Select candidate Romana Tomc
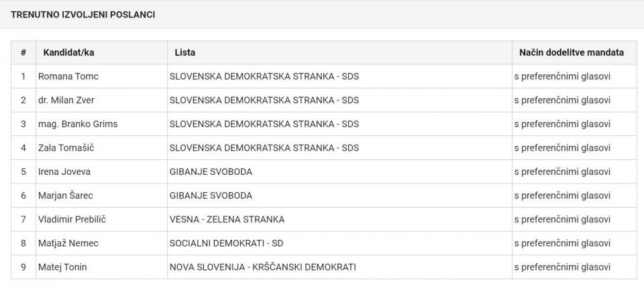The height and width of the screenshot is (288, 644). click(x=68, y=76)
